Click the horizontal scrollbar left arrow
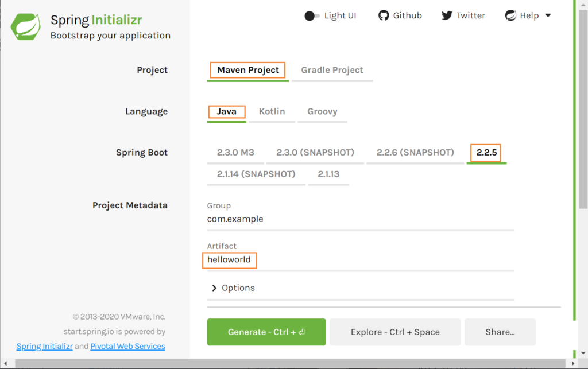The image size is (588, 369). pos(5,363)
